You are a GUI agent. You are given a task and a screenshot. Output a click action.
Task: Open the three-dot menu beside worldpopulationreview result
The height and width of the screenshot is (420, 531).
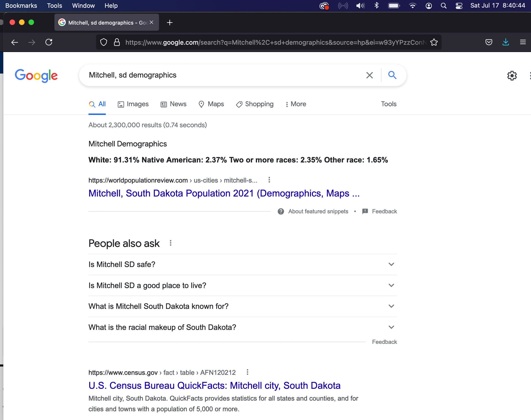click(269, 180)
